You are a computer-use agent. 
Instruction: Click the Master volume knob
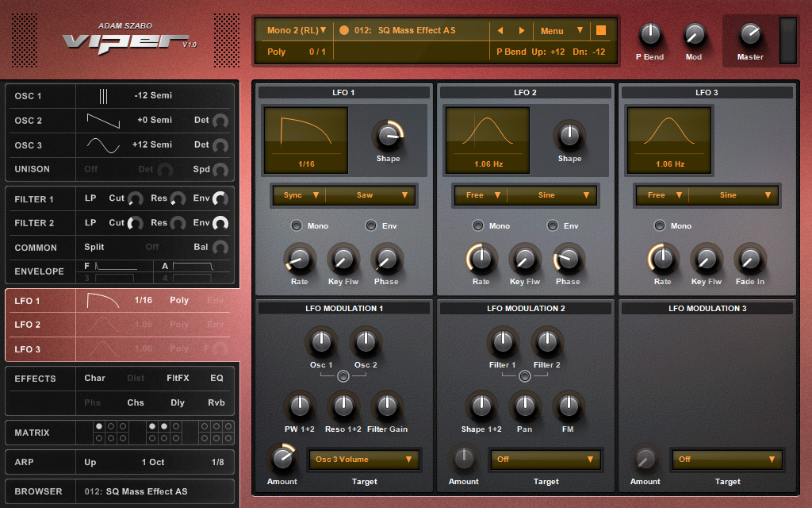tap(749, 34)
